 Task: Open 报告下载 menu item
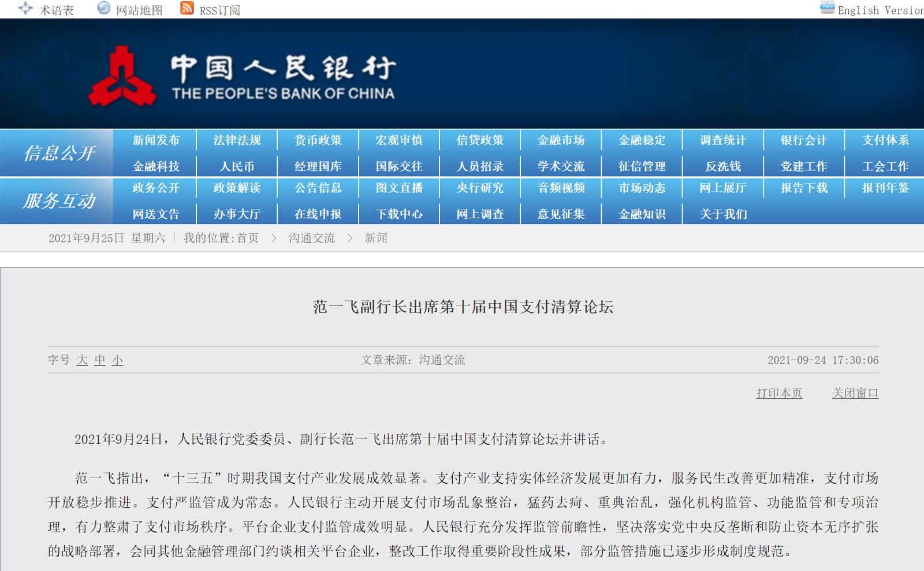click(x=804, y=188)
